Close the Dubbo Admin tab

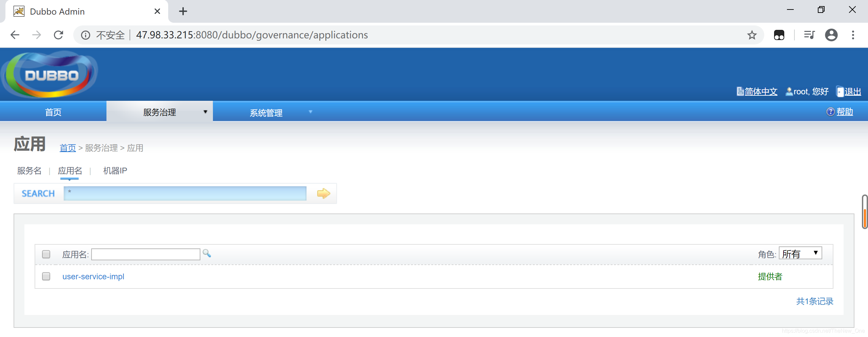tap(157, 11)
